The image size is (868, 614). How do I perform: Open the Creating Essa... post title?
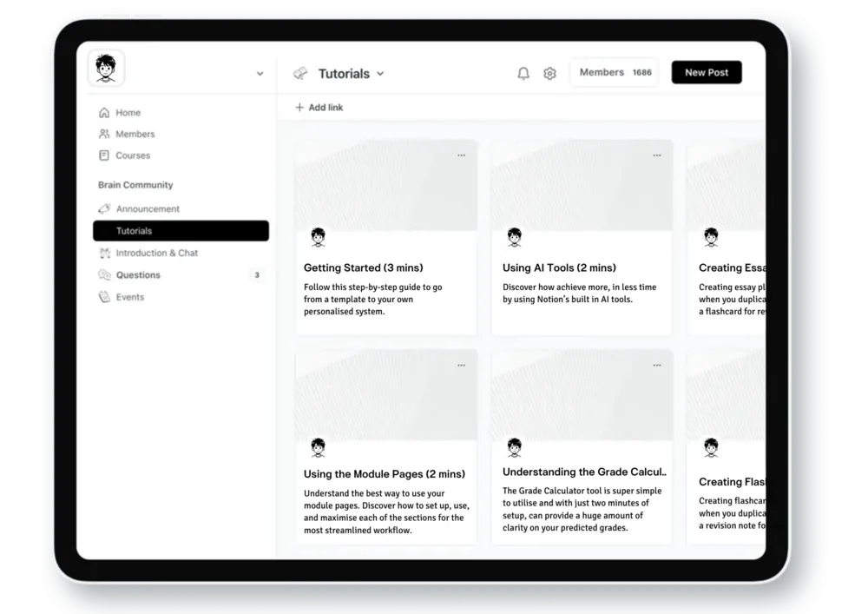732,267
